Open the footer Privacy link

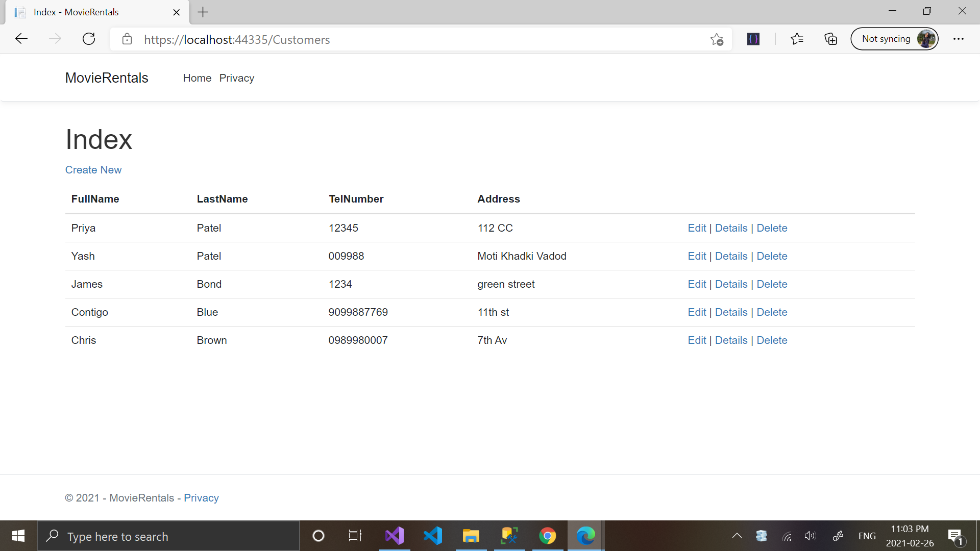201,498
